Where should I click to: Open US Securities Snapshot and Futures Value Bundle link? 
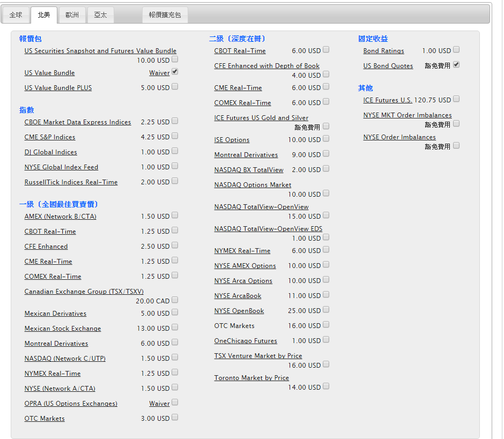(x=100, y=51)
